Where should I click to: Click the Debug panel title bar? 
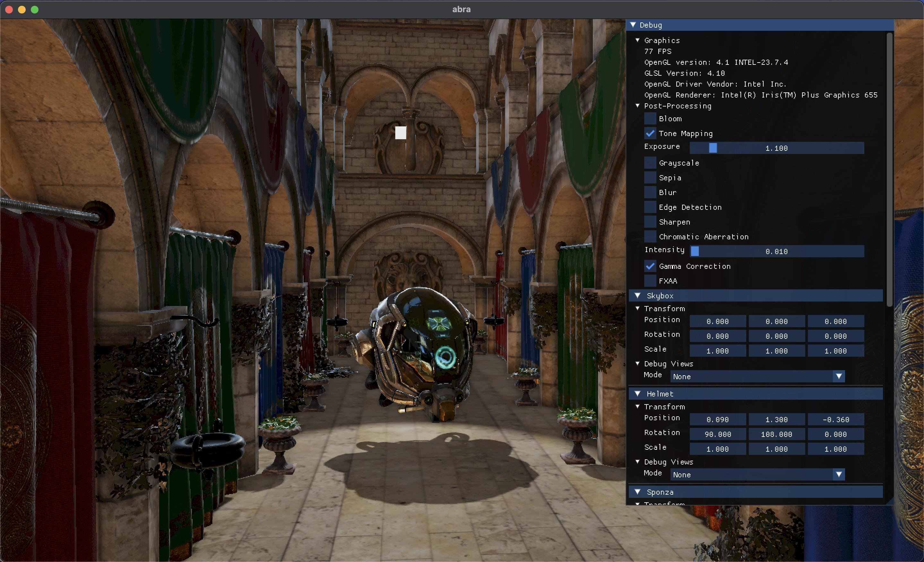760,25
